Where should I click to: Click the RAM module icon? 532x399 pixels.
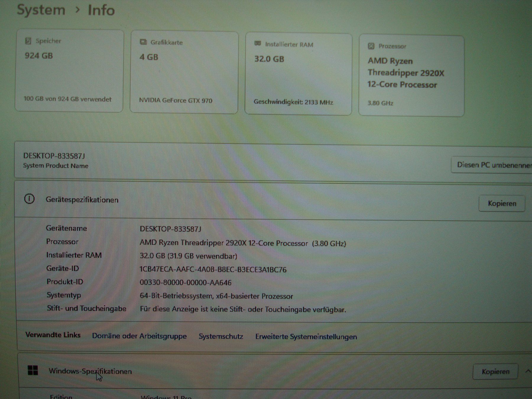click(x=257, y=44)
